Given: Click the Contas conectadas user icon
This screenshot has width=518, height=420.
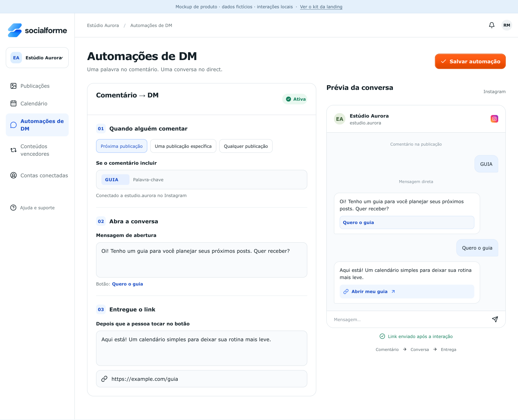Looking at the screenshot, I should [14, 175].
